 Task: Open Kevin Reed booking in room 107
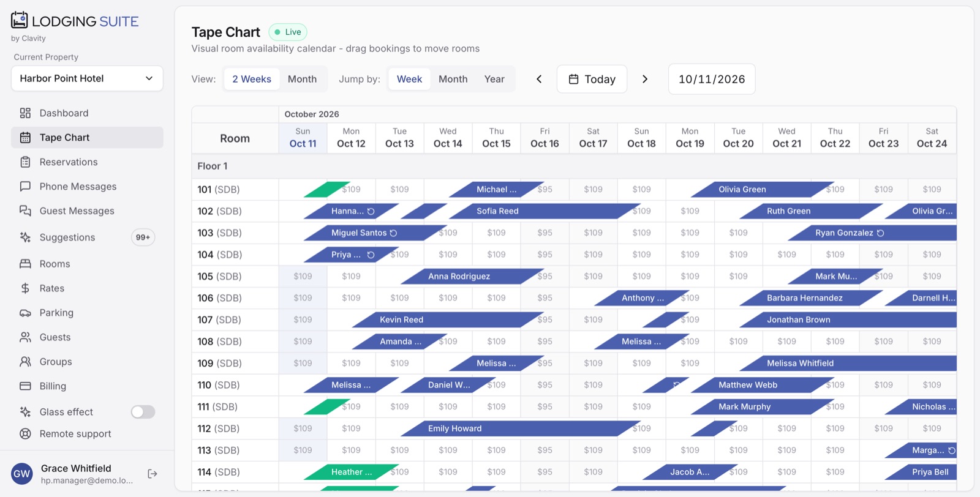pos(448,319)
